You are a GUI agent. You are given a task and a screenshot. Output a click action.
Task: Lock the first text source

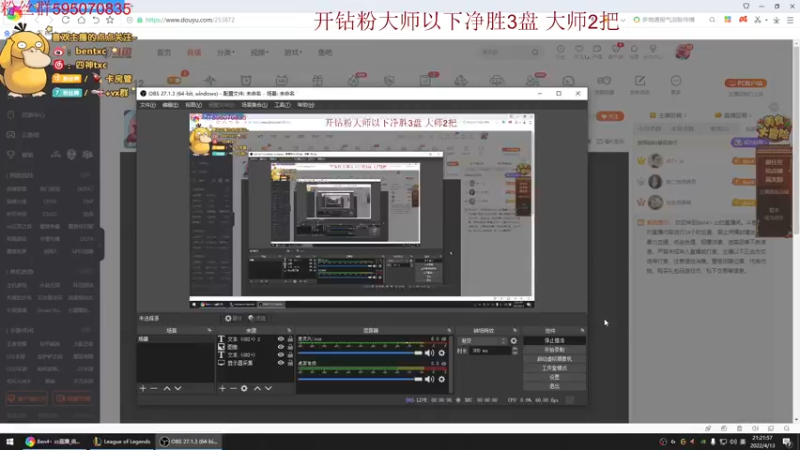coord(290,339)
